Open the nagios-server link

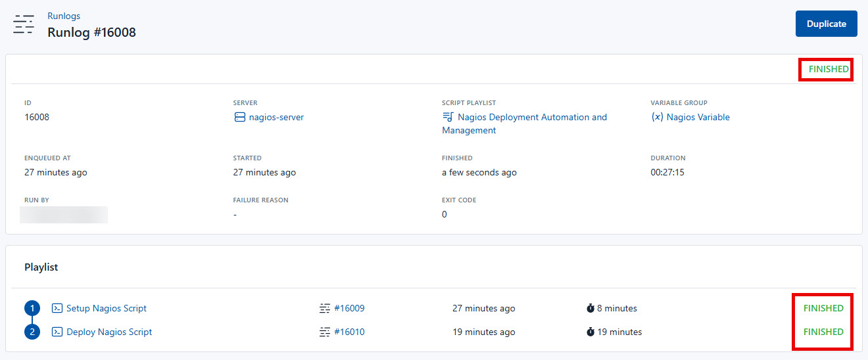pos(276,118)
